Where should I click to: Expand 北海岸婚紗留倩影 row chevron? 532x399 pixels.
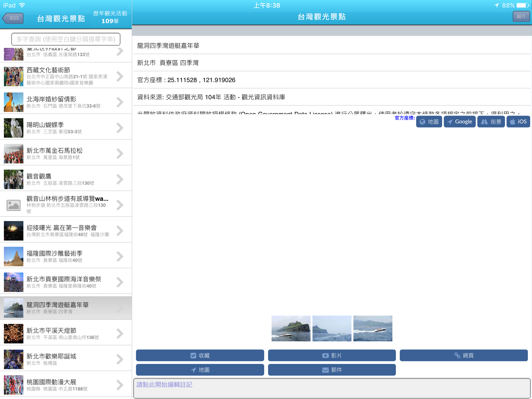(120, 102)
